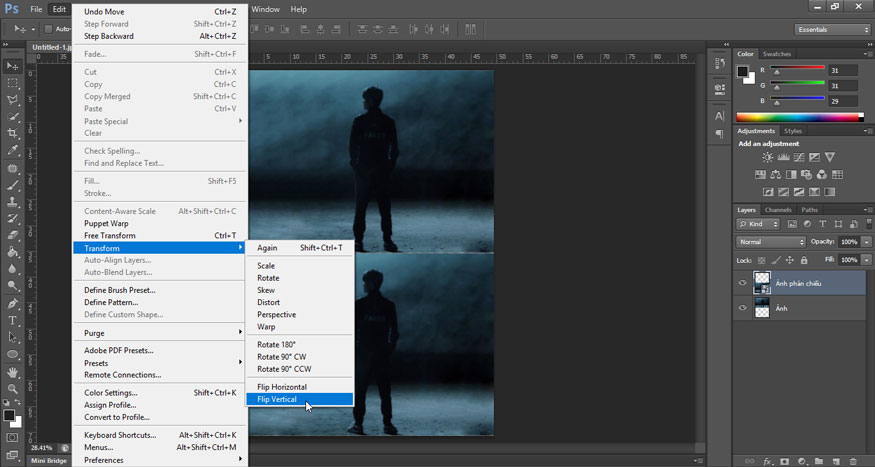Viewport: 875px width, 467px height.
Task: Toggle lock position
Action: coord(790,260)
